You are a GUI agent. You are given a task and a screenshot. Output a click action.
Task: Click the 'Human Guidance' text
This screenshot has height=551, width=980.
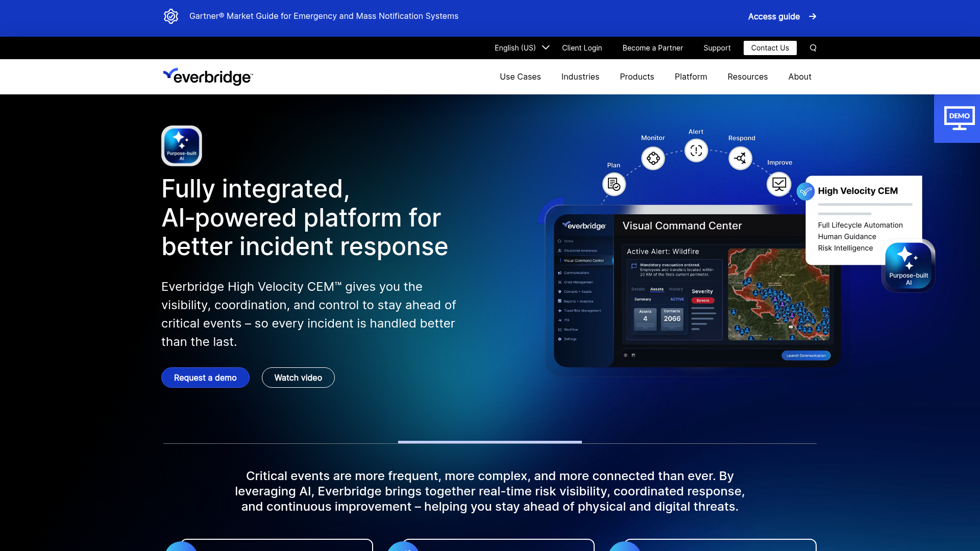pyautogui.click(x=847, y=237)
